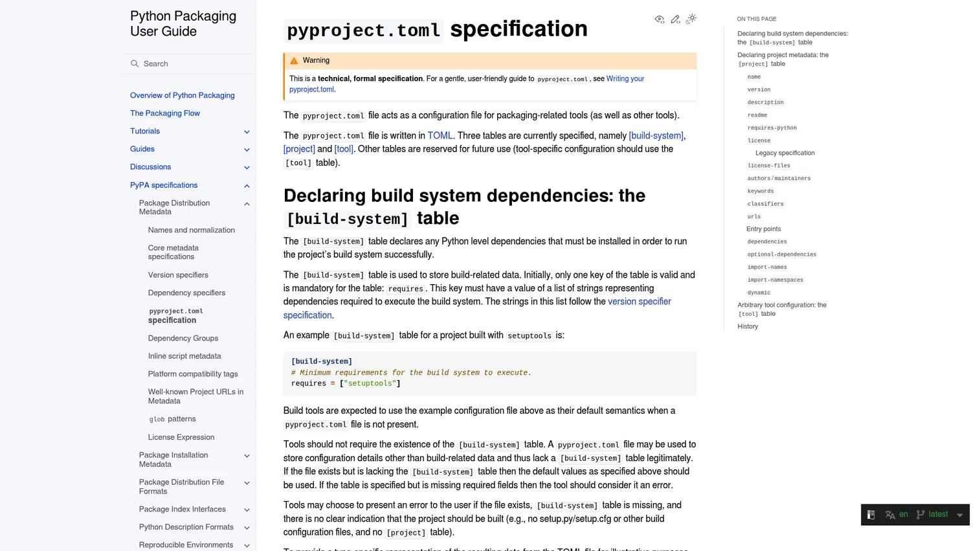Expand the Tutorials section chevron
This screenshot has width=980, height=551.
click(x=247, y=131)
